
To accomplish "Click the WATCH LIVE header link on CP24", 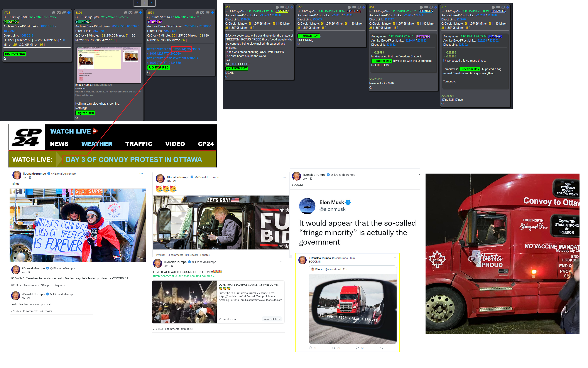I will (x=70, y=132).
